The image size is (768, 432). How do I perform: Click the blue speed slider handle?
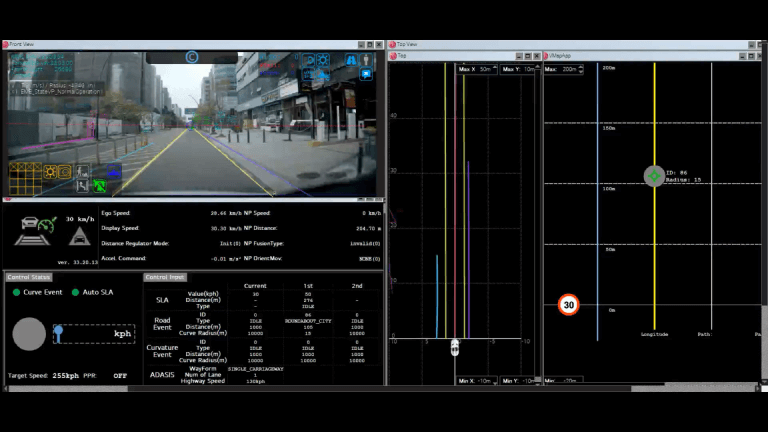[59, 331]
